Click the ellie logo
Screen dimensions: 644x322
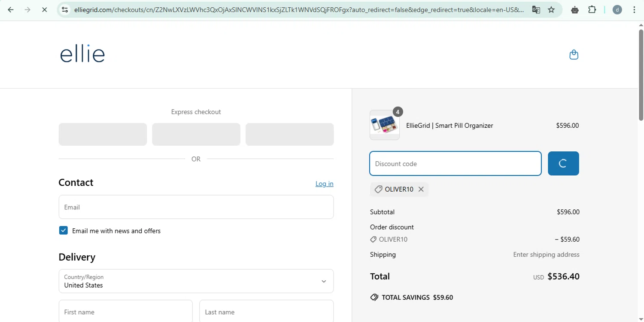coord(82,53)
